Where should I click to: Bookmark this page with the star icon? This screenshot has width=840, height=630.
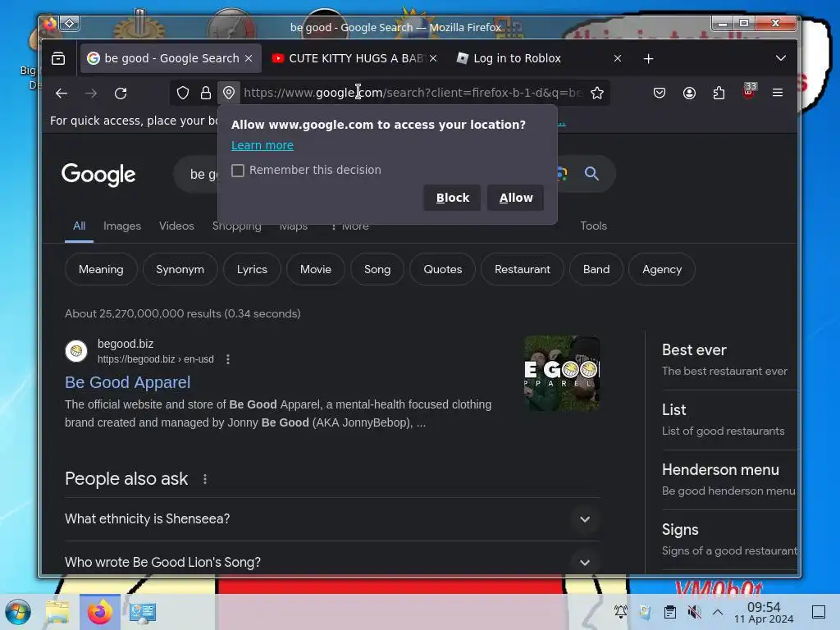[x=597, y=94]
